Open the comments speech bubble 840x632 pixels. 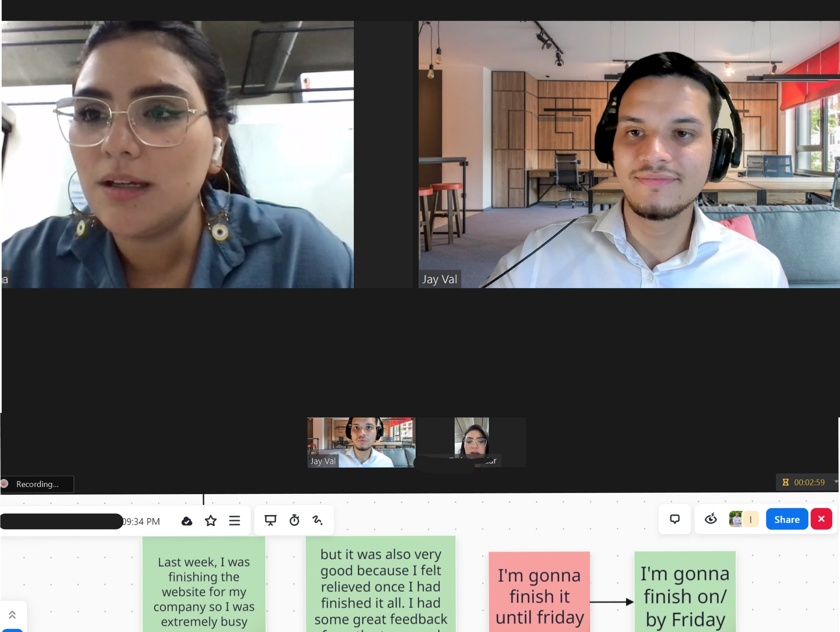675,519
